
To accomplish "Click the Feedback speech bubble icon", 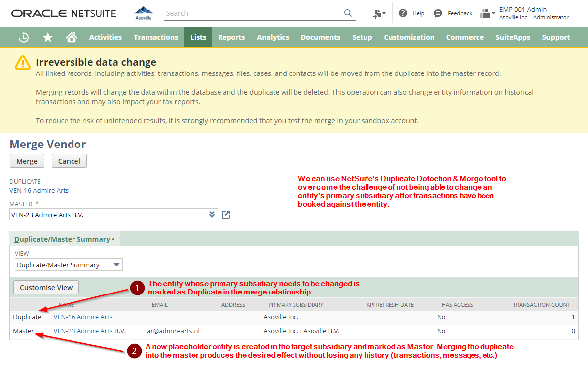I will 438,14.
